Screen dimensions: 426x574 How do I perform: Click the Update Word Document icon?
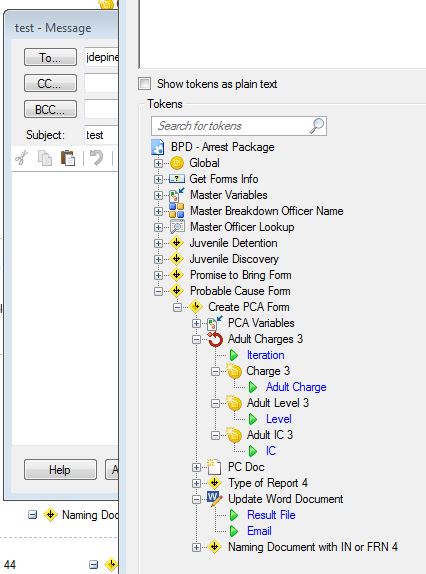coord(214,499)
